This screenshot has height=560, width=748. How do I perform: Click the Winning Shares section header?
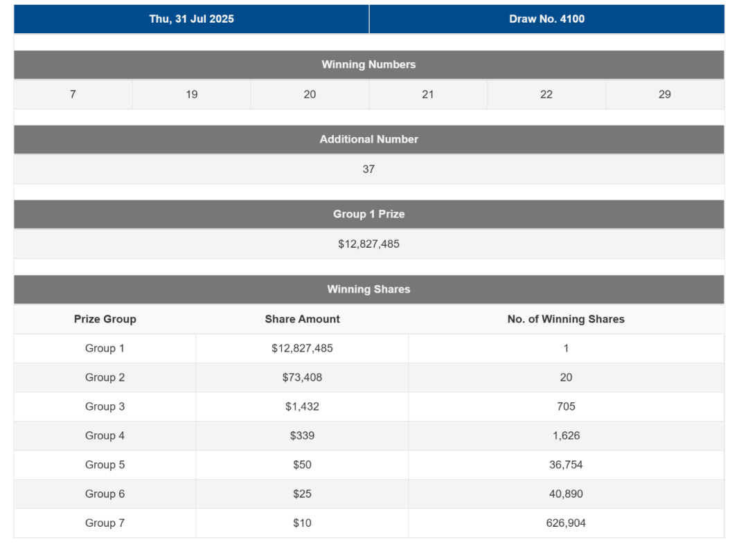368,289
